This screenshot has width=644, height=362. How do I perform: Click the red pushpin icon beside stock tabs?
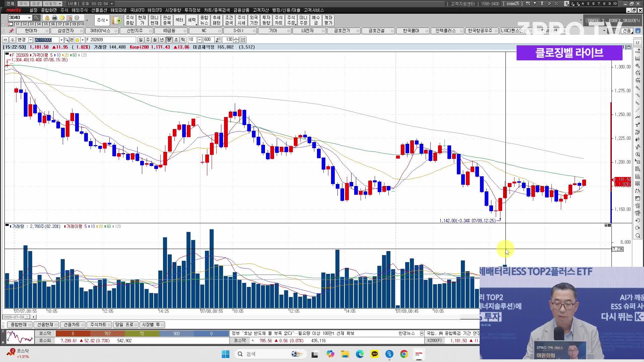pyautogui.click(x=11, y=31)
